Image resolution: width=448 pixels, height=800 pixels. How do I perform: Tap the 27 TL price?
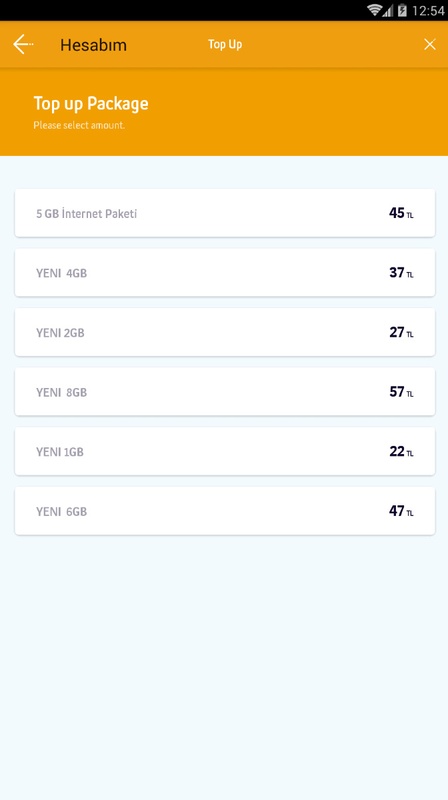401,333
